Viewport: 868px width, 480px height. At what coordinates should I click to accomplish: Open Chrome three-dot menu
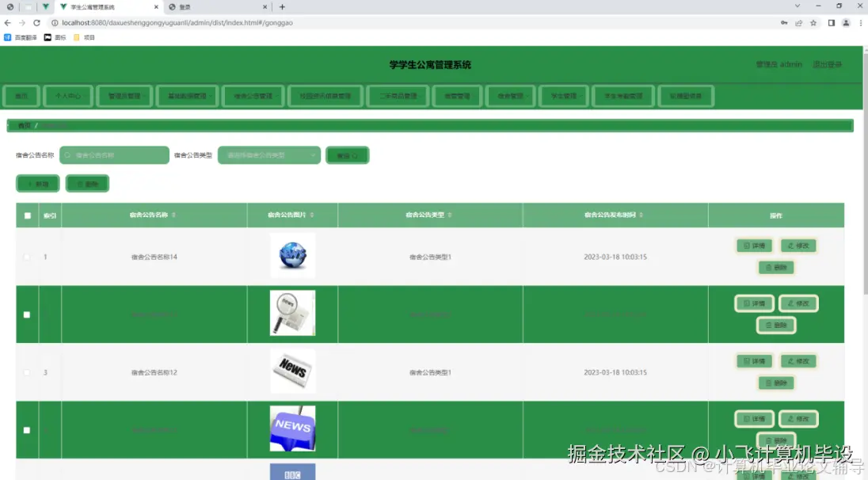[861, 23]
